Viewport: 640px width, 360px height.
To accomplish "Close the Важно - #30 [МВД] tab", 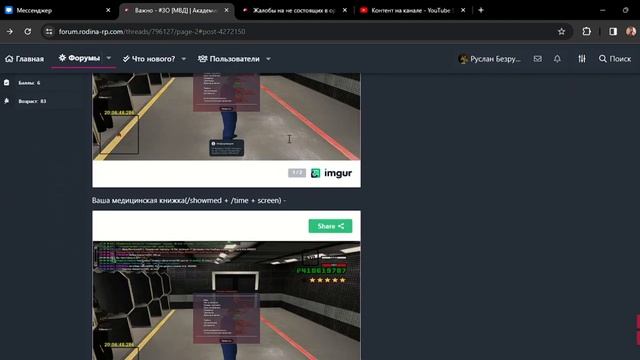I will (x=227, y=10).
